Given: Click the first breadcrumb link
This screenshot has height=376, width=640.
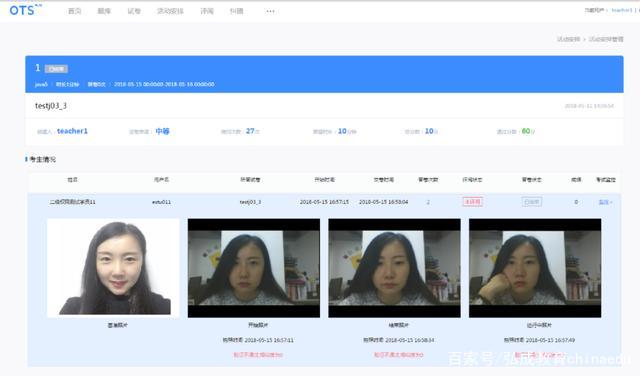Looking at the screenshot, I should click(x=568, y=39).
